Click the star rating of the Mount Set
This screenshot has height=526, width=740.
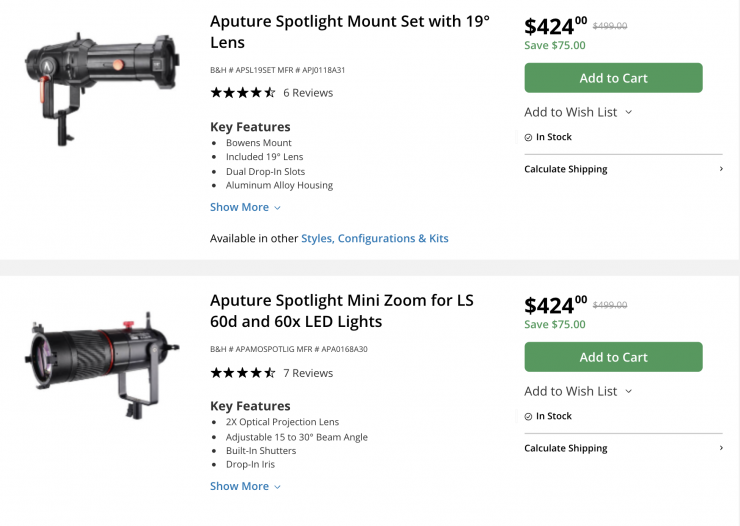pos(242,93)
